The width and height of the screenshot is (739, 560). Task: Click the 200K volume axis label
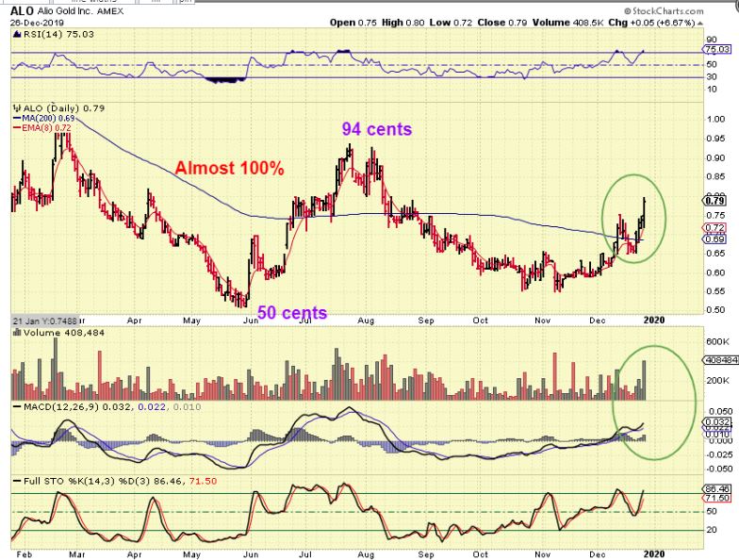click(716, 381)
